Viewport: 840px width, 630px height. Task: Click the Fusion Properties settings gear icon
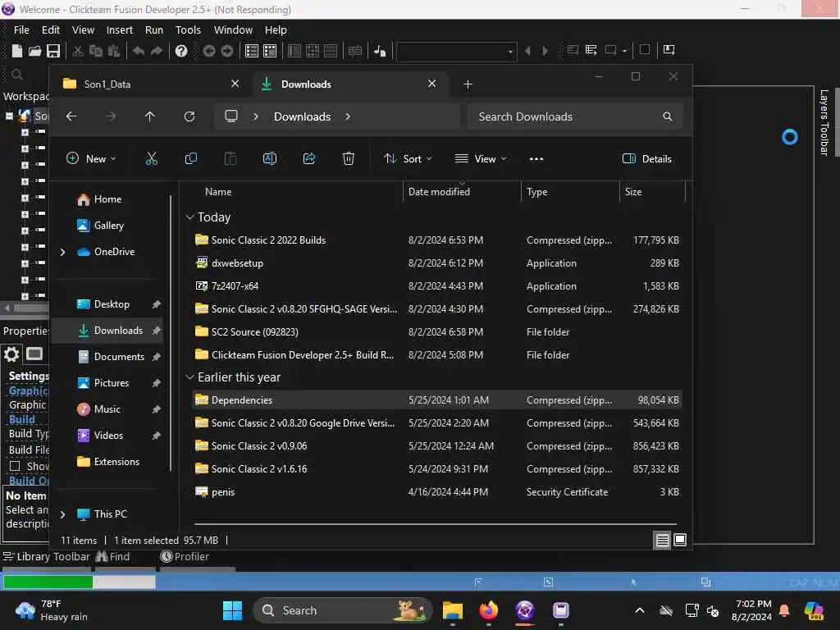tap(11, 354)
